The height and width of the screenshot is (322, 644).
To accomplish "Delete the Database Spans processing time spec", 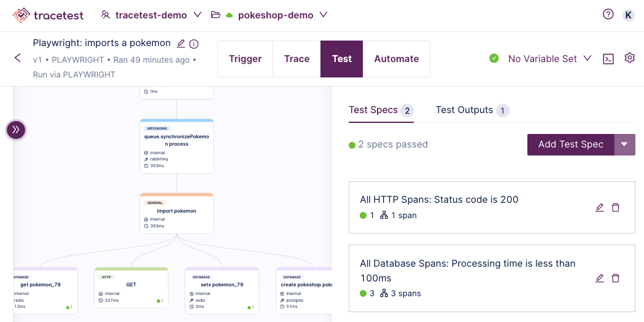I will 616,278.
